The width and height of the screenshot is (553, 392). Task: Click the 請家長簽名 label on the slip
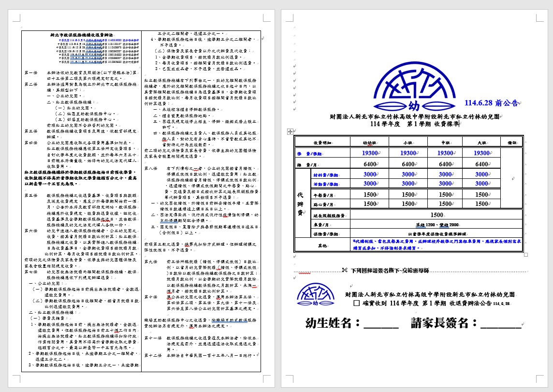tap(444, 323)
